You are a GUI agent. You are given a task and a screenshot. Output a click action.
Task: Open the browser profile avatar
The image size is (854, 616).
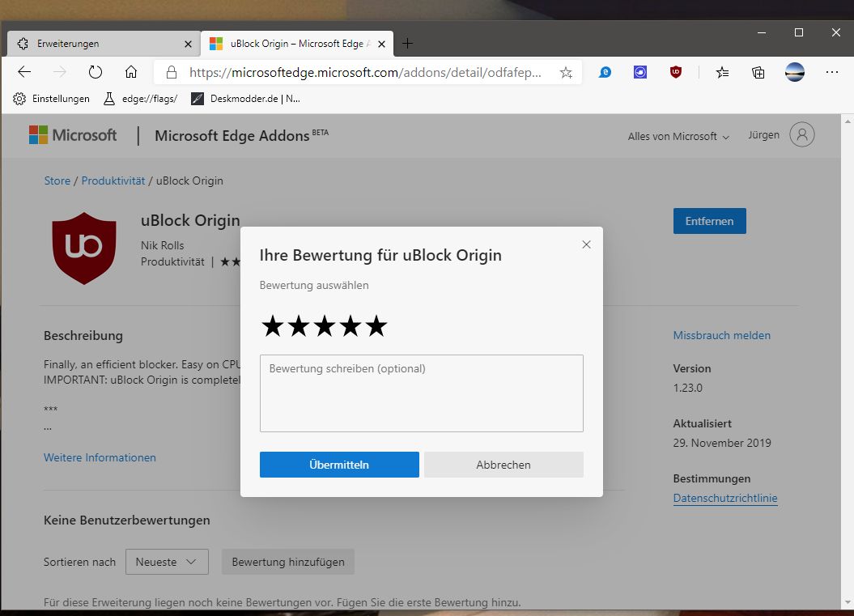point(795,72)
